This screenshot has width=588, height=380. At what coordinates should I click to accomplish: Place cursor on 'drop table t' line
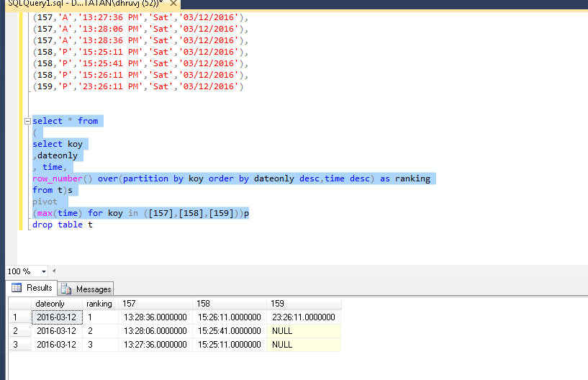coord(62,225)
